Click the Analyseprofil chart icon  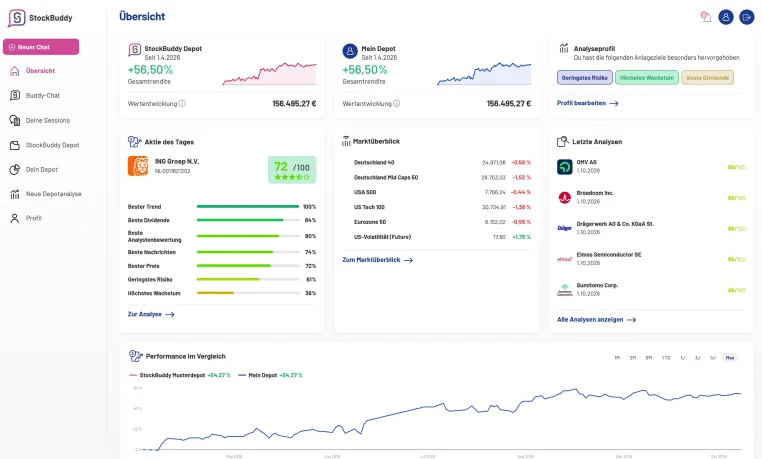point(564,48)
